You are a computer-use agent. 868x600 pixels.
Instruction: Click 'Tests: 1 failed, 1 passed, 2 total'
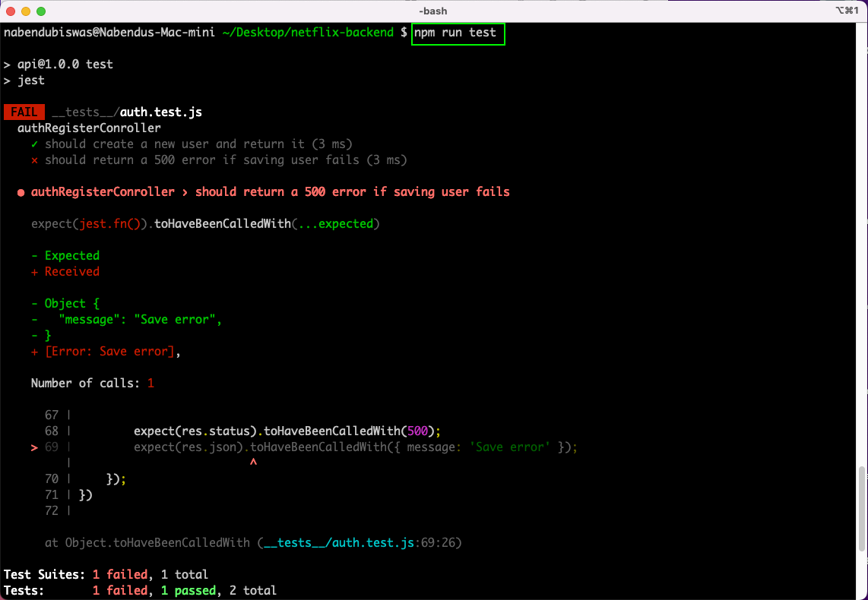(x=140, y=591)
